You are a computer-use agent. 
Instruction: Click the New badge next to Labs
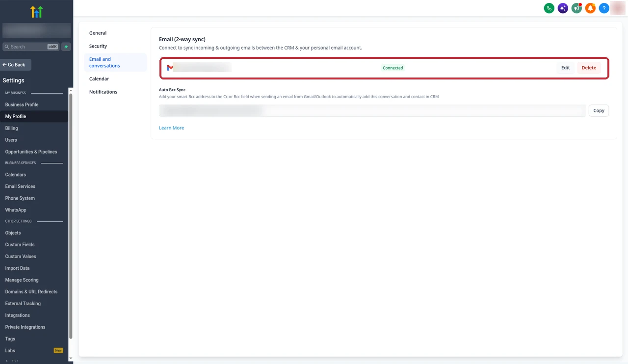58,351
